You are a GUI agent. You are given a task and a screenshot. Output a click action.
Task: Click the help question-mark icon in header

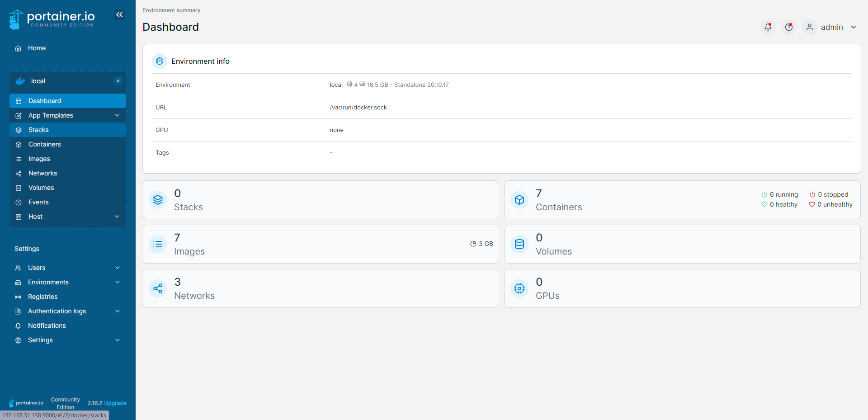(x=789, y=27)
